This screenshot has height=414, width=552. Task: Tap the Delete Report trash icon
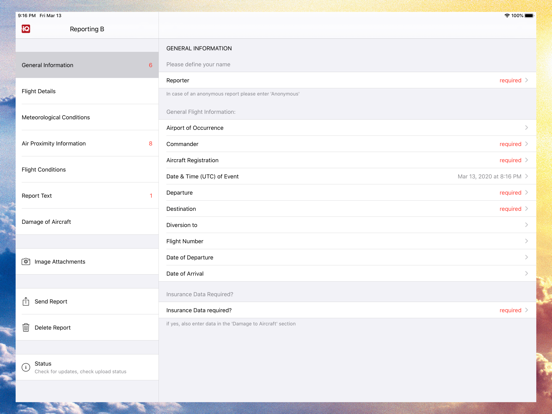pyautogui.click(x=26, y=327)
